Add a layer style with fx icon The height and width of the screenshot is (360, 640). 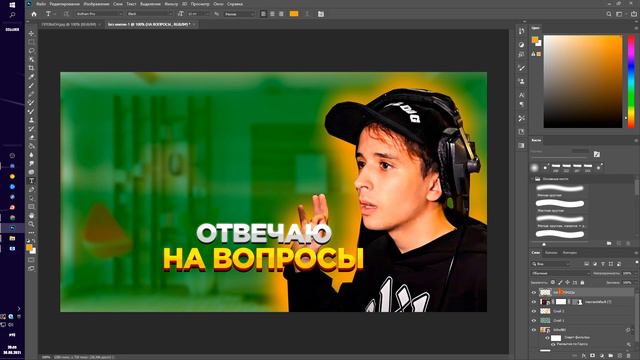[x=584, y=356]
